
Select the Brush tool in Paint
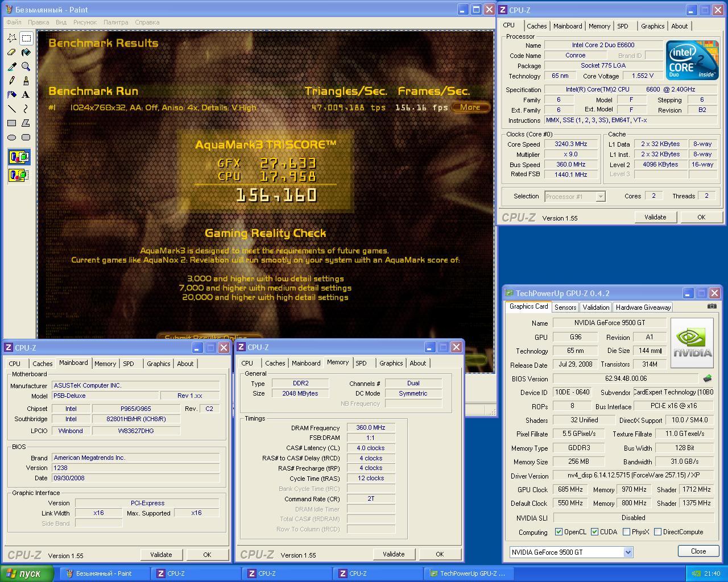(26, 81)
